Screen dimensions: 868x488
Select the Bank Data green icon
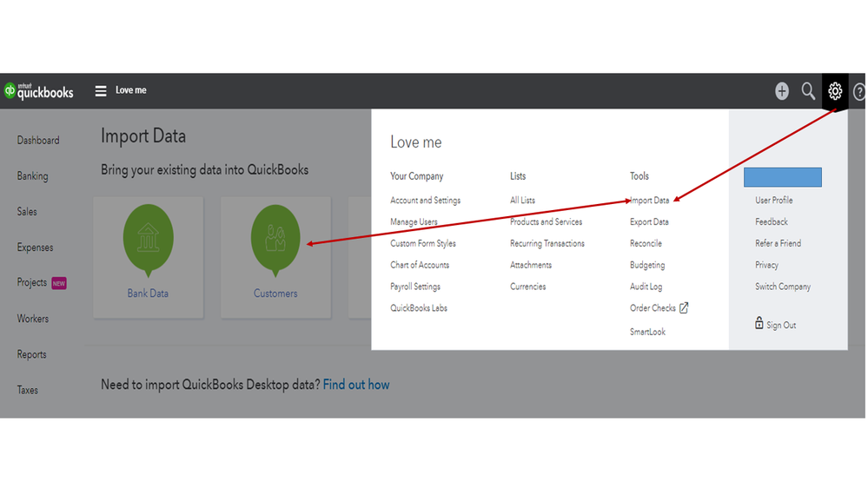tap(148, 240)
